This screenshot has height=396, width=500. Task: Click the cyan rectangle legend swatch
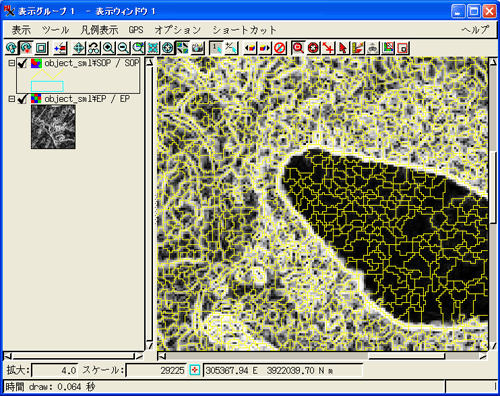(x=47, y=86)
